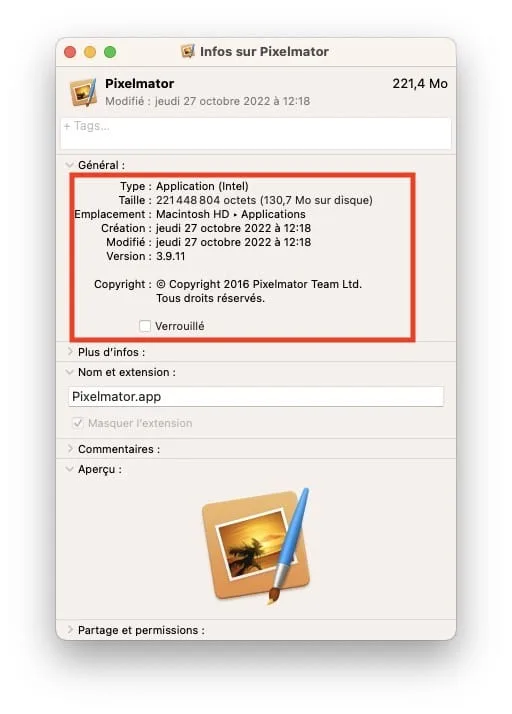Expand the Commentaires section
512x714 pixels.
[70, 449]
